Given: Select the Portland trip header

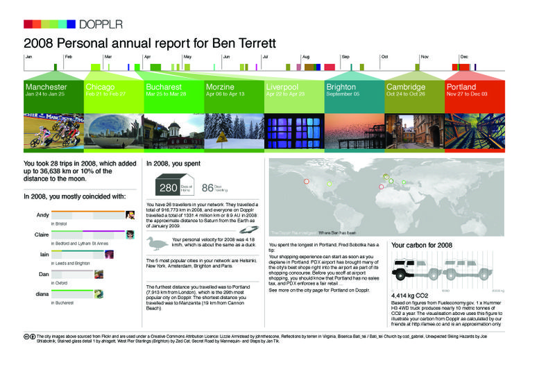Looking at the screenshot, I should pyautogui.click(x=475, y=91).
